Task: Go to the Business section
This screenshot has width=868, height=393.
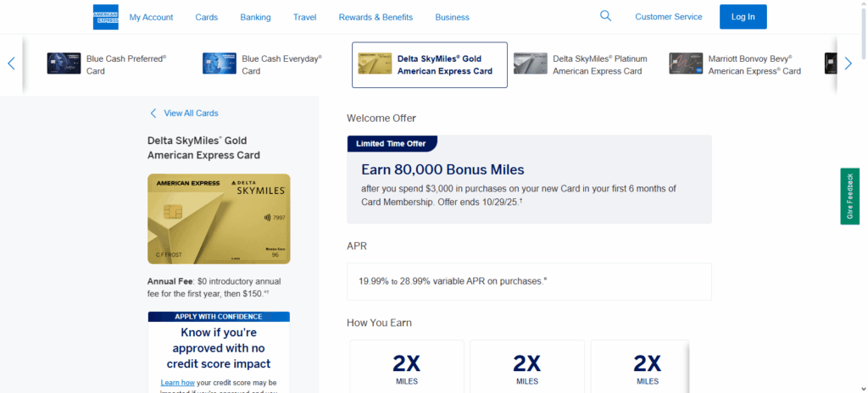Action: 452,17
